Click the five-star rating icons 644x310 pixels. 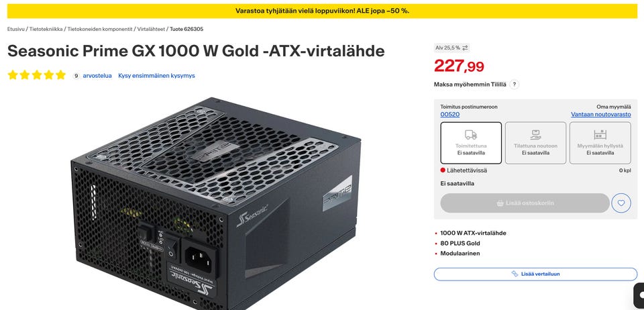tap(36, 75)
